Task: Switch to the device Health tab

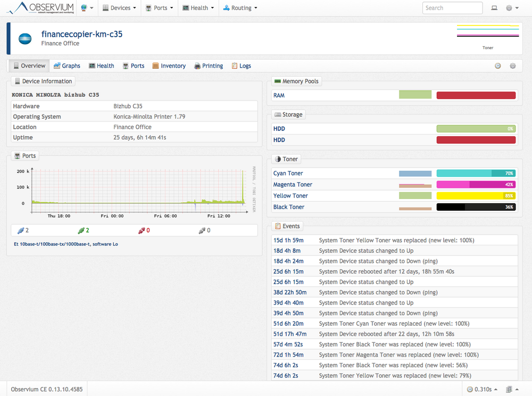Action: tap(102, 66)
